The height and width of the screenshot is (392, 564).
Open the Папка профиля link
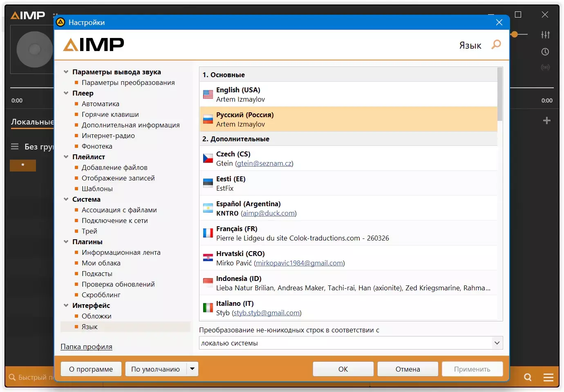point(86,347)
